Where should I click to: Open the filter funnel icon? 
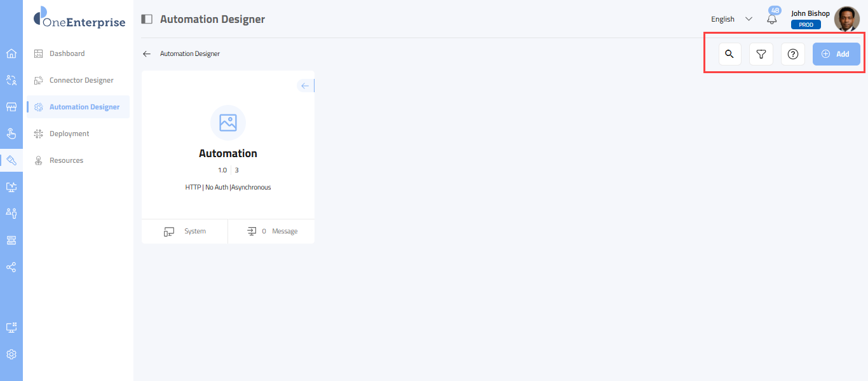(761, 54)
